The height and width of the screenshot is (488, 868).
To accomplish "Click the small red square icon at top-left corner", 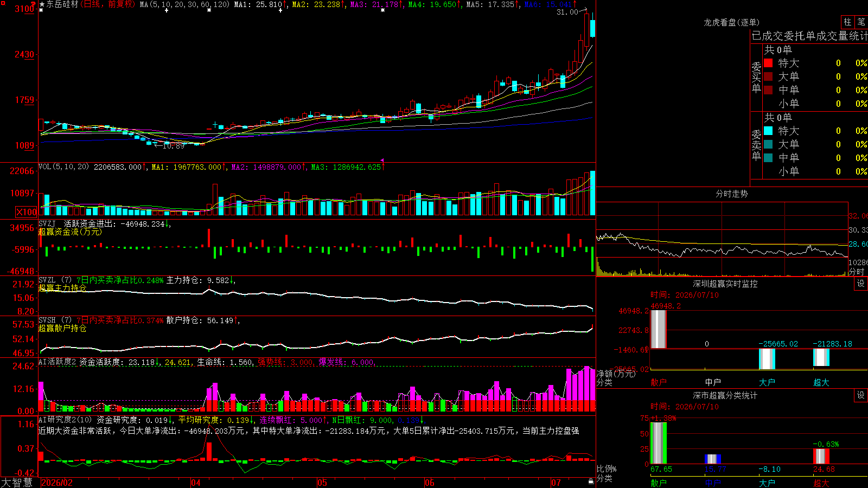I will 2,2.
